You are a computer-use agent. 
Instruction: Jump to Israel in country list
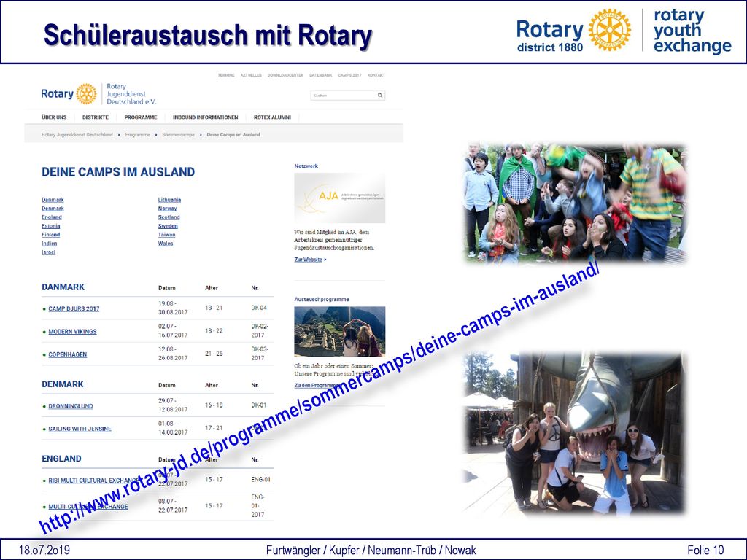click(48, 252)
